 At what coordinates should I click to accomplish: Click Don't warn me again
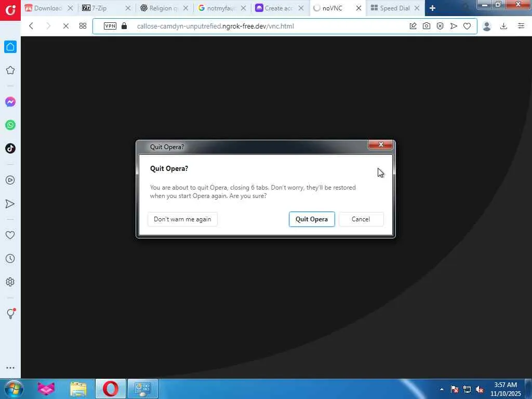tap(182, 219)
